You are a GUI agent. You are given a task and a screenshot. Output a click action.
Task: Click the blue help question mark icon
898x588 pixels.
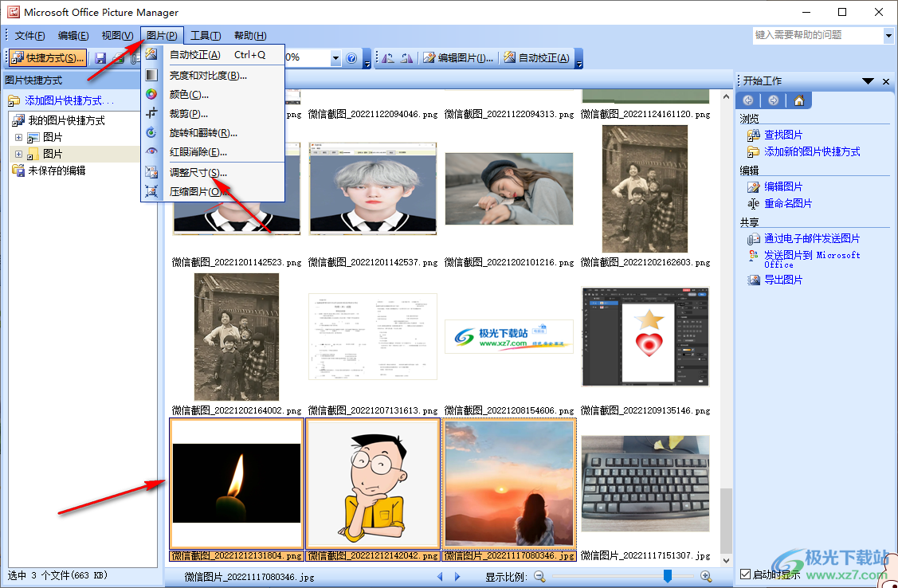[x=351, y=58]
